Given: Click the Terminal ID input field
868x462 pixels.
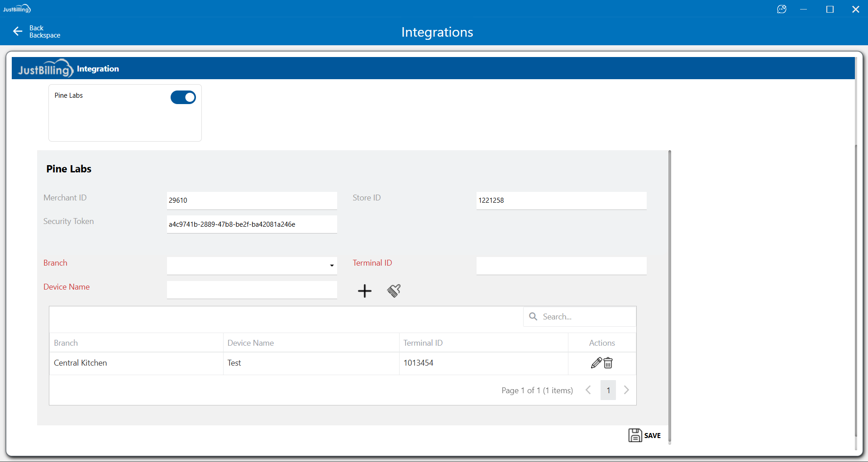Looking at the screenshot, I should tap(561, 266).
